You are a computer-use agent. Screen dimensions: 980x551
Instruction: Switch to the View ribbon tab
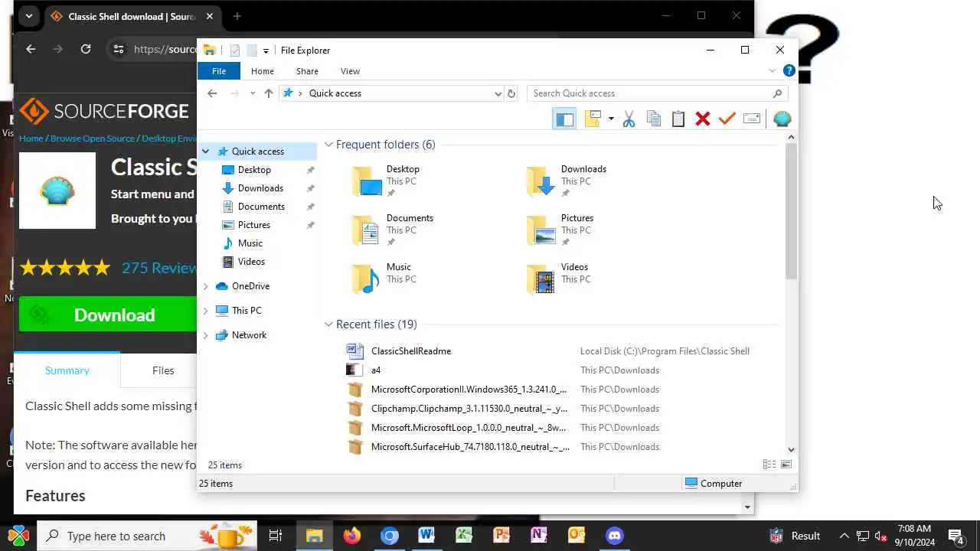[x=350, y=71]
